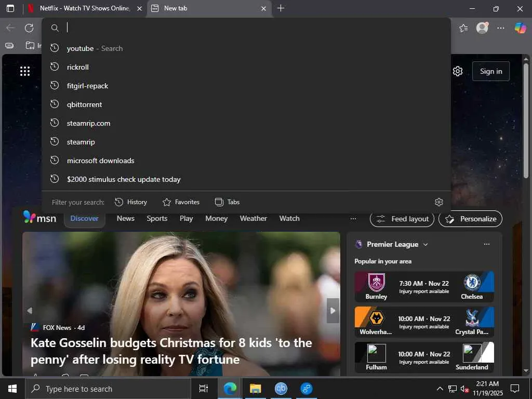Filter search by History

131,202
